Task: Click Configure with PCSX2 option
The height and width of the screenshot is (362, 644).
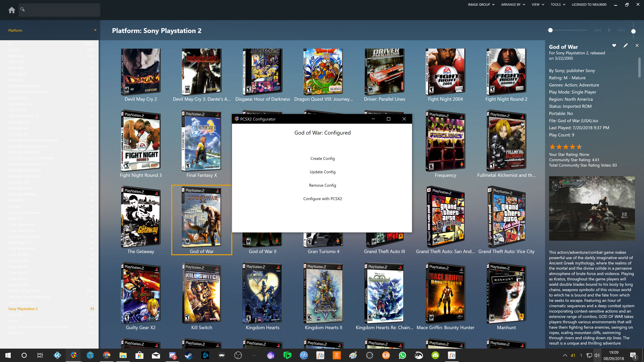Action: pos(322,199)
